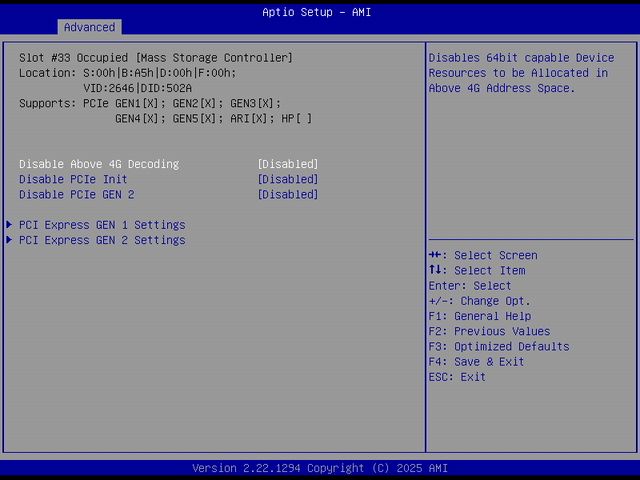Click Supports PCIe GEN1 GEN2 GEN3 line

coord(150,103)
